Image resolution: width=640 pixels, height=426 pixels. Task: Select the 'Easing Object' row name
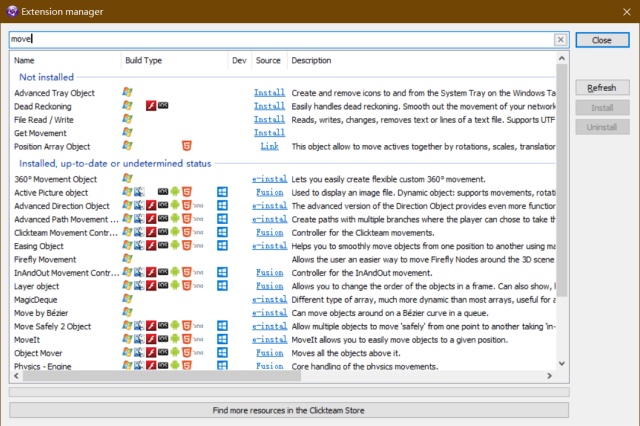[39, 246]
